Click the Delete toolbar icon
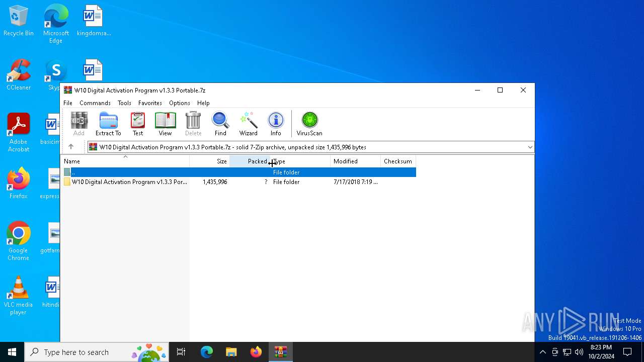This screenshot has height=362, width=644. (193, 124)
